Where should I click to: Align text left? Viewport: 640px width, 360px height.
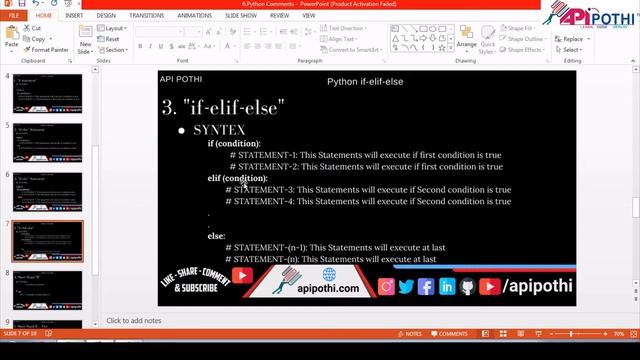pos(247,47)
